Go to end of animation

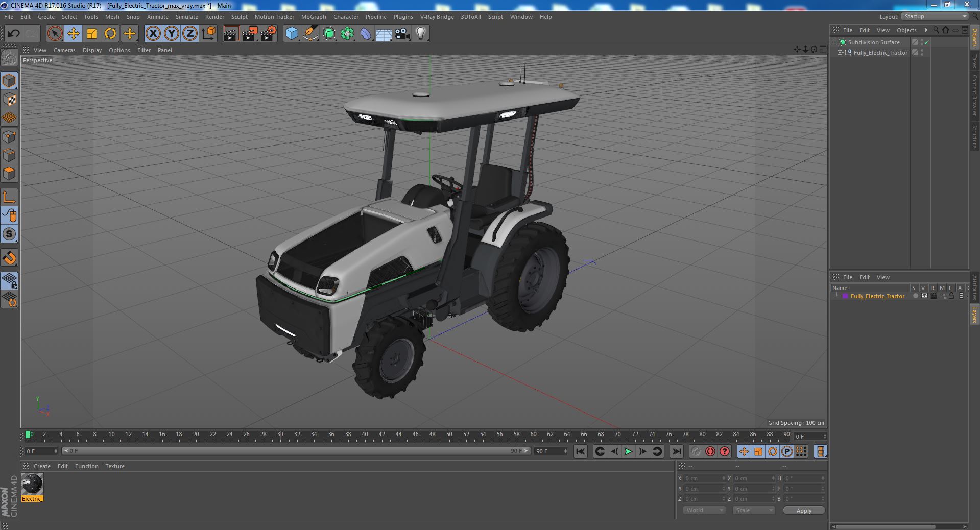[x=676, y=451]
